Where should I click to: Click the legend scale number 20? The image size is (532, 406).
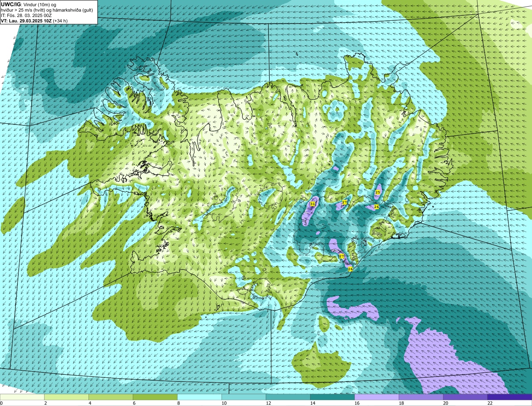click(x=446, y=403)
